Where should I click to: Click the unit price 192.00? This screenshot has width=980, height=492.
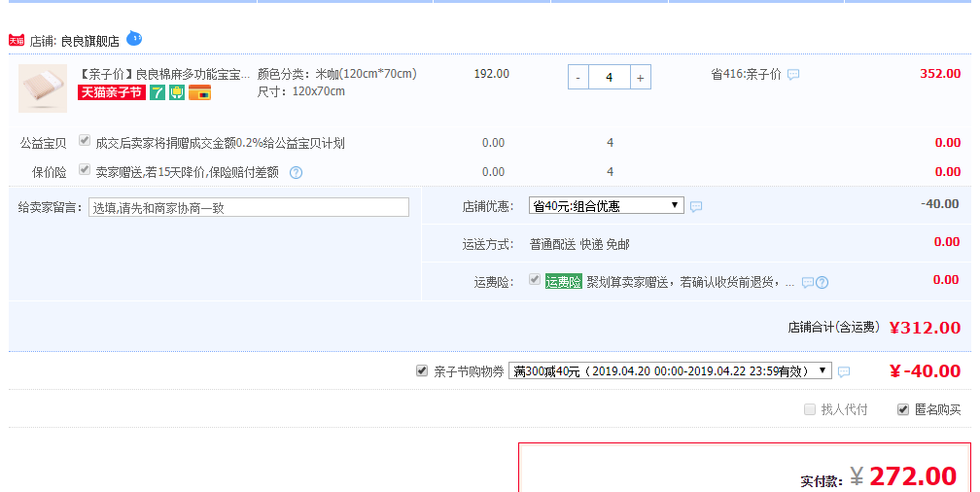click(x=492, y=74)
